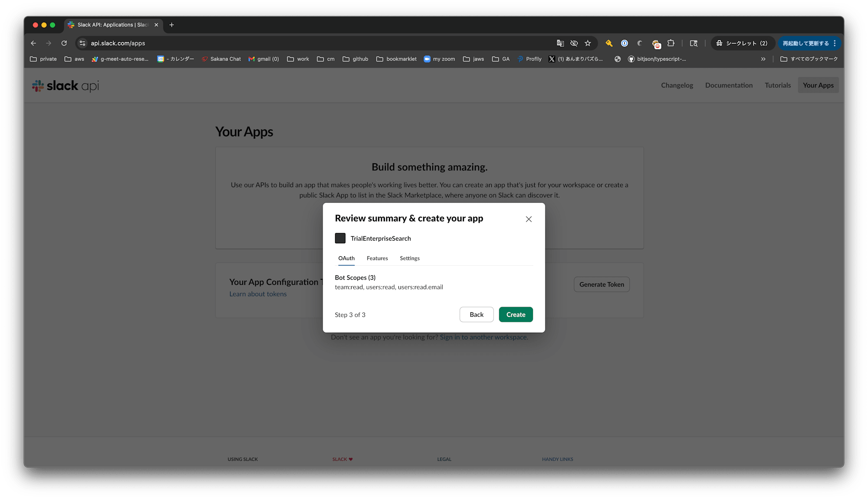Open the Google Calendar bookmark

[x=175, y=59]
